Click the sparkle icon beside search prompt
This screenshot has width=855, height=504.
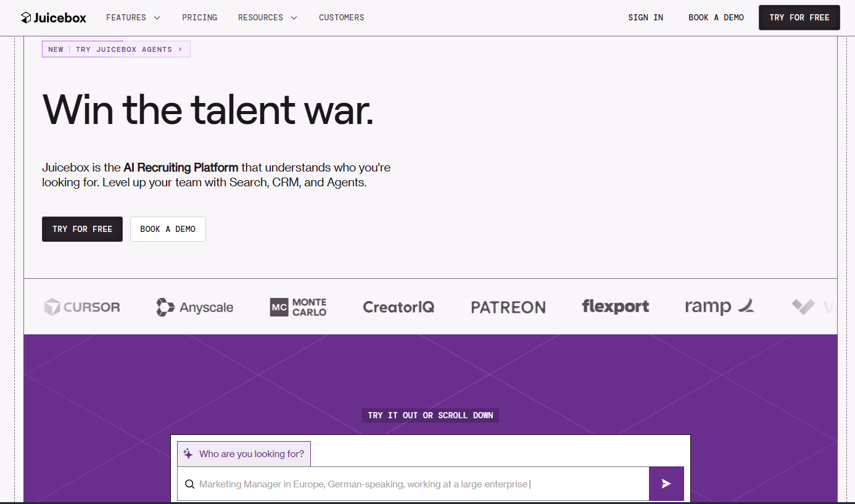coord(188,453)
